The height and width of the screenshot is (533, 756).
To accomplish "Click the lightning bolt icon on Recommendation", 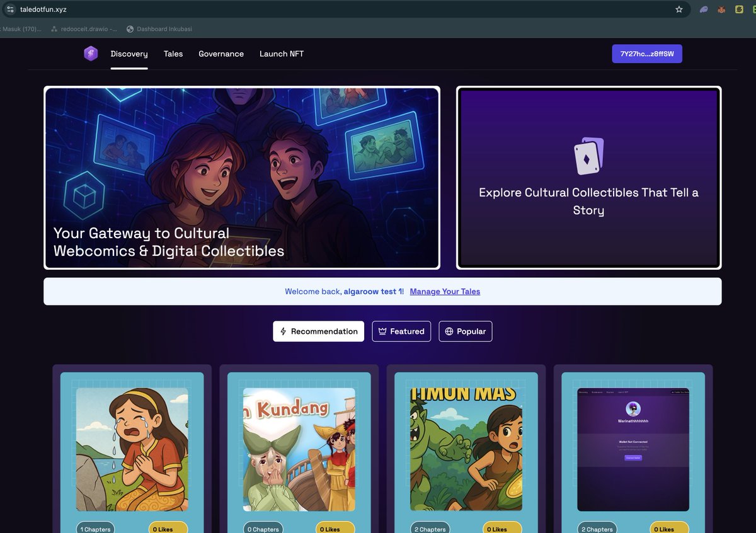I will click(x=283, y=331).
